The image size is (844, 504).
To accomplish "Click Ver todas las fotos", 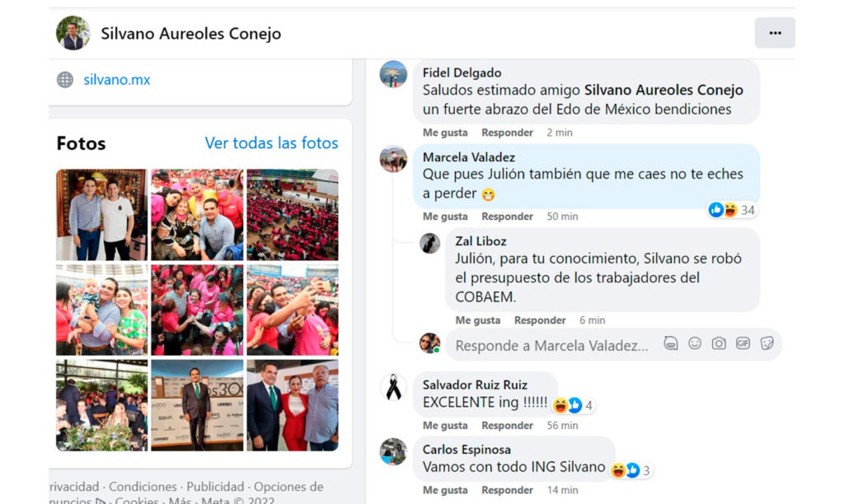I will click(271, 143).
